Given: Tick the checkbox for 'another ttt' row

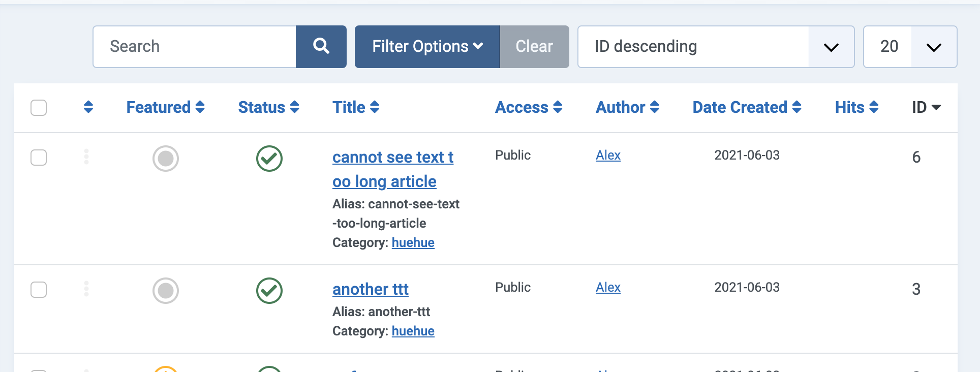Looking at the screenshot, I should pos(39,290).
